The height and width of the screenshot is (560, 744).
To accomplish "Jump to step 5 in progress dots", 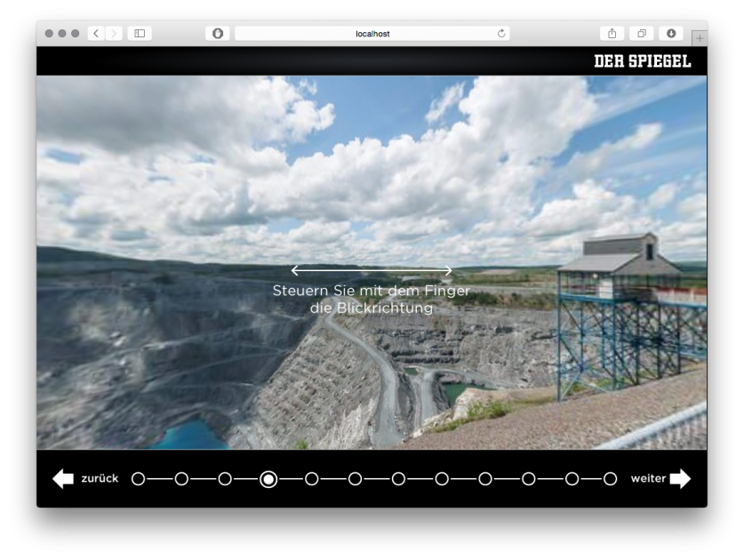I will coord(312,479).
